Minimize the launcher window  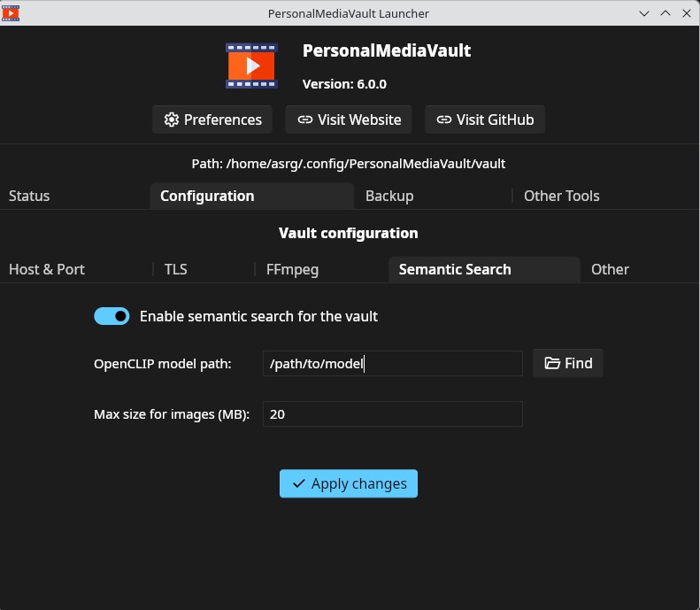pyautogui.click(x=643, y=13)
